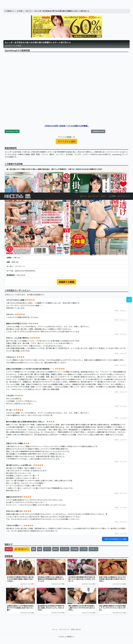Click the 動画削除を報告 button
Viewport: 133px width, 644px height.
98,131
